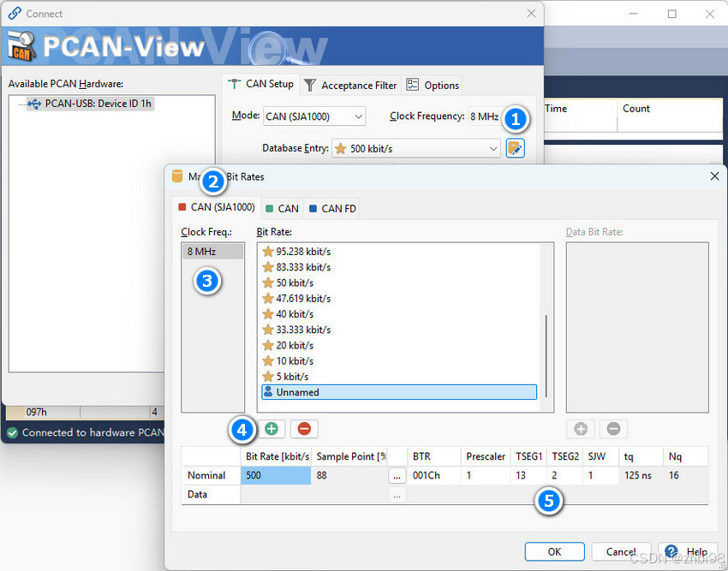
Task: Maximize the main PCAN-View window
Action: [x=671, y=14]
